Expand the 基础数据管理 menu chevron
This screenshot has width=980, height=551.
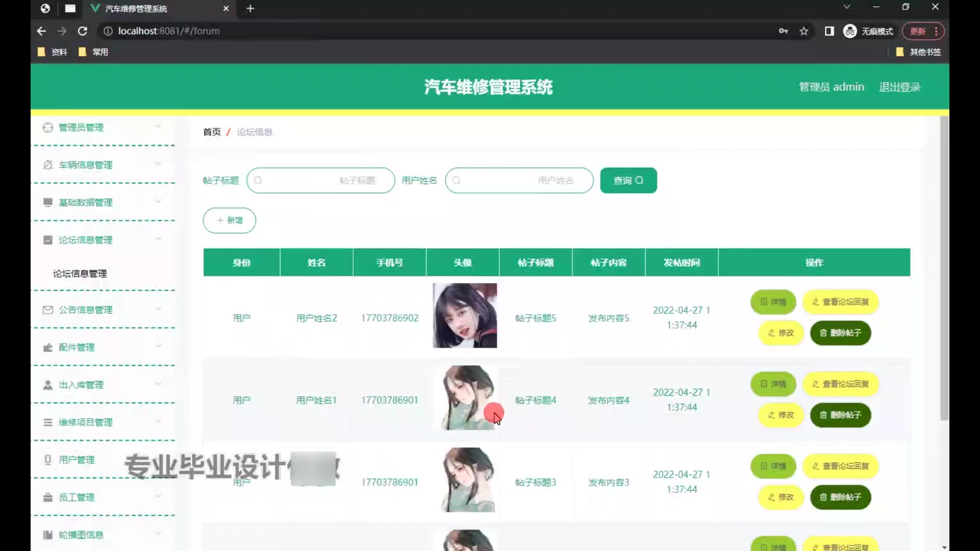[158, 202]
